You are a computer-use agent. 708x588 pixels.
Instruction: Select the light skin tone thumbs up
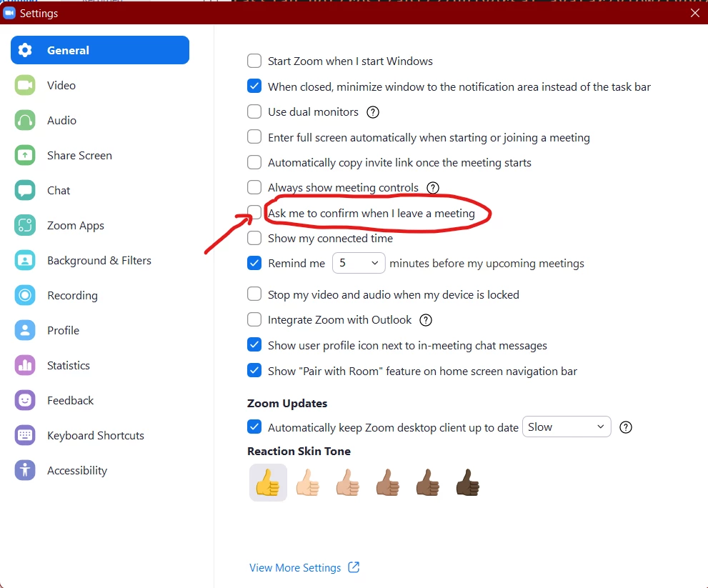pyautogui.click(x=308, y=482)
